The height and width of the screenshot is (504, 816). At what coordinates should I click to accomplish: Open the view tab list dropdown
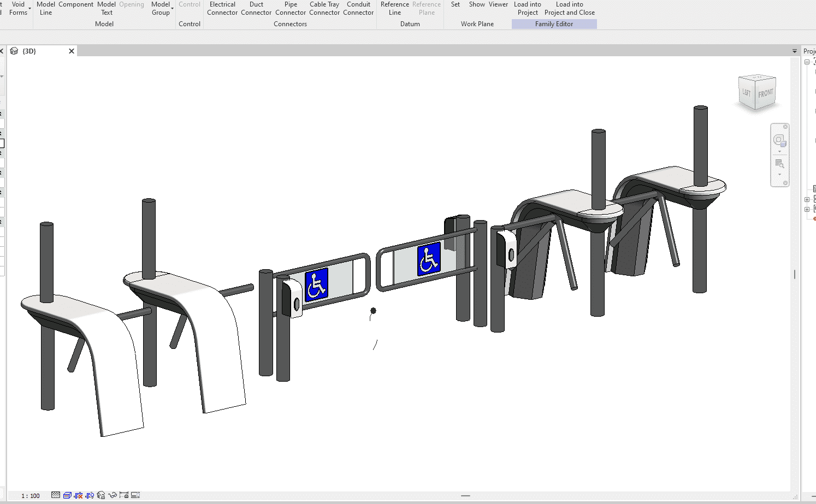point(795,51)
